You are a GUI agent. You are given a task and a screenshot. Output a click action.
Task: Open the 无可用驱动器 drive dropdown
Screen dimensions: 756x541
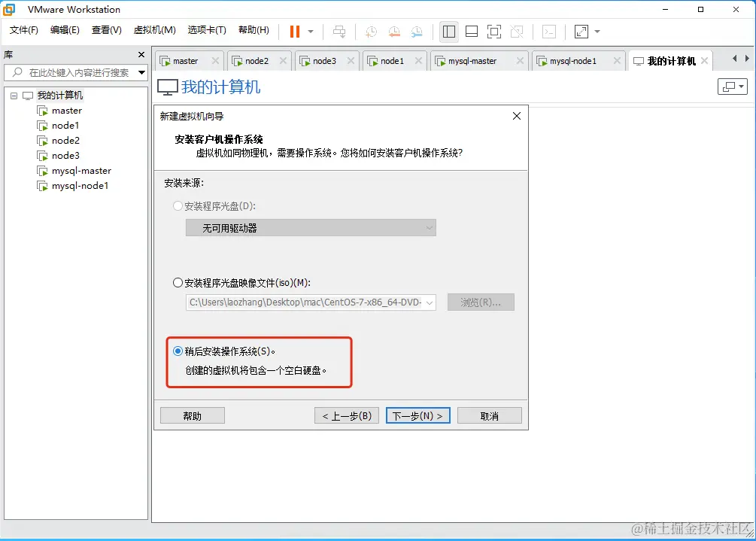[311, 228]
